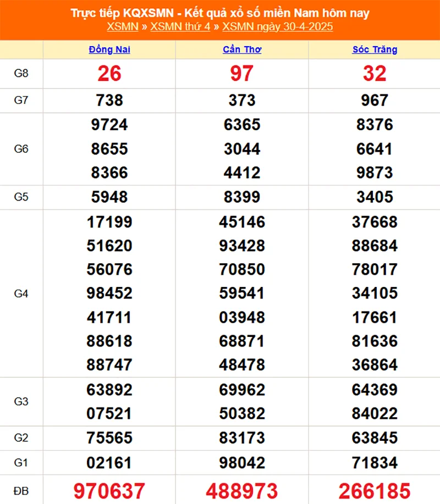Click Đồng Nai special prize 970637
Screen dimensions: 440x504
(109, 490)
